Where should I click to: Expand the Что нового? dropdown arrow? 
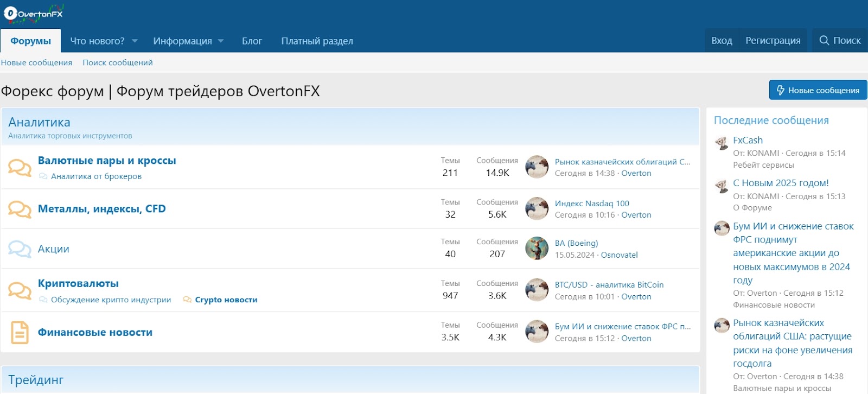(x=135, y=41)
